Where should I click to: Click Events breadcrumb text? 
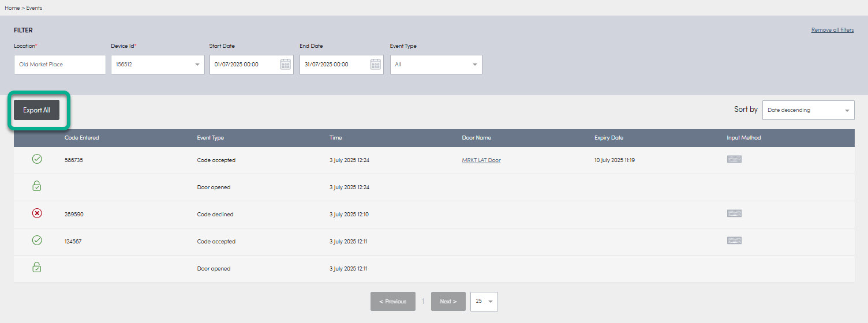click(34, 8)
